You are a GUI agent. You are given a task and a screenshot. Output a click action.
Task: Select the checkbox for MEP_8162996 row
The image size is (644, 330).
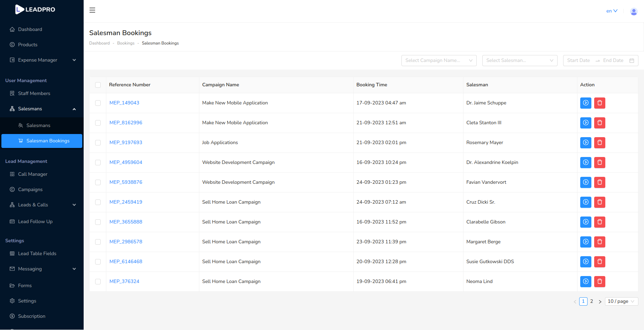point(98,123)
